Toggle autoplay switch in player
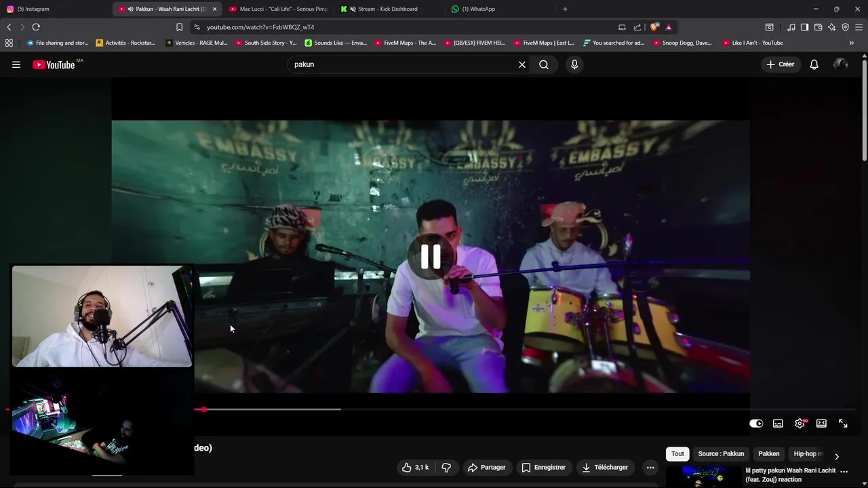The height and width of the screenshot is (488, 868). tap(756, 424)
